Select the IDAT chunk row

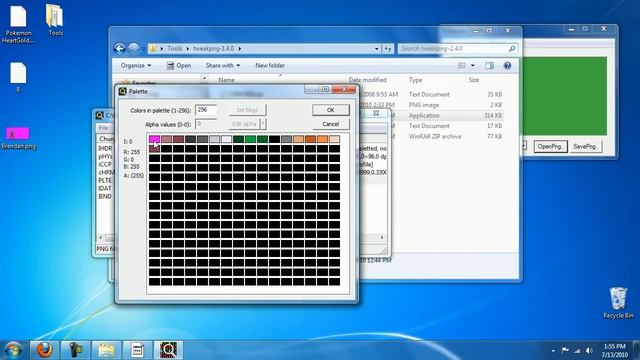pos(105,189)
